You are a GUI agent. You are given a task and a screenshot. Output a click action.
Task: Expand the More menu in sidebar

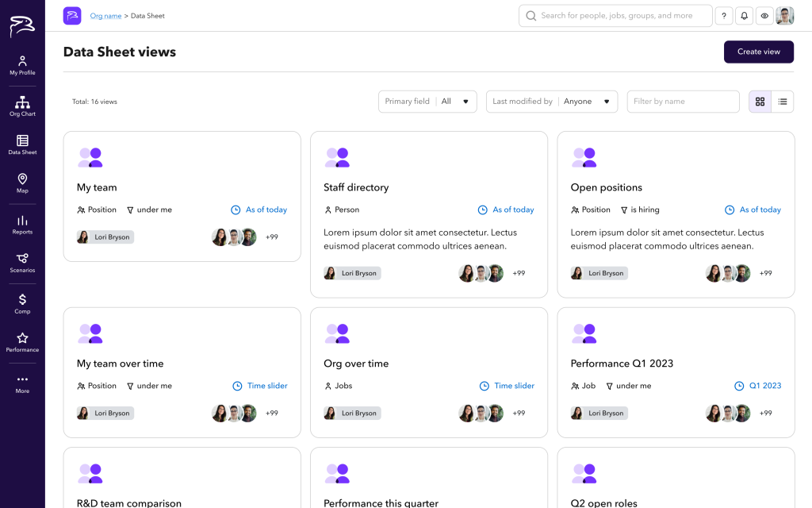pos(22,383)
